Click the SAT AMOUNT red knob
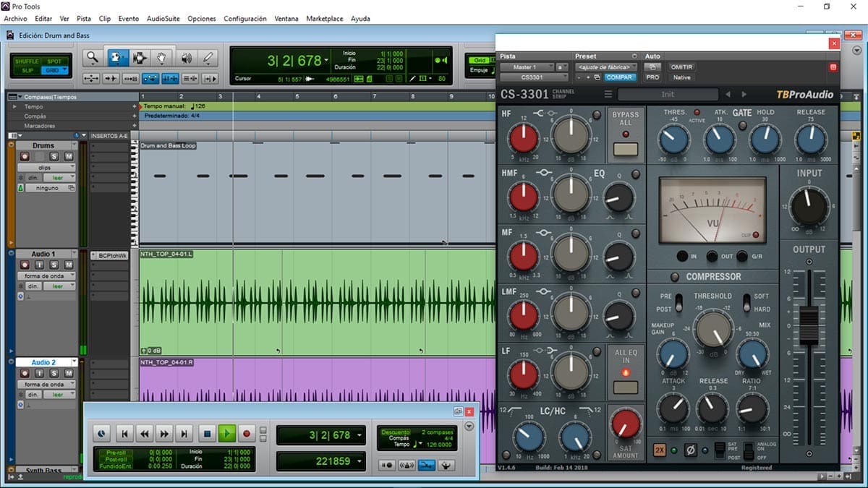 [625, 424]
